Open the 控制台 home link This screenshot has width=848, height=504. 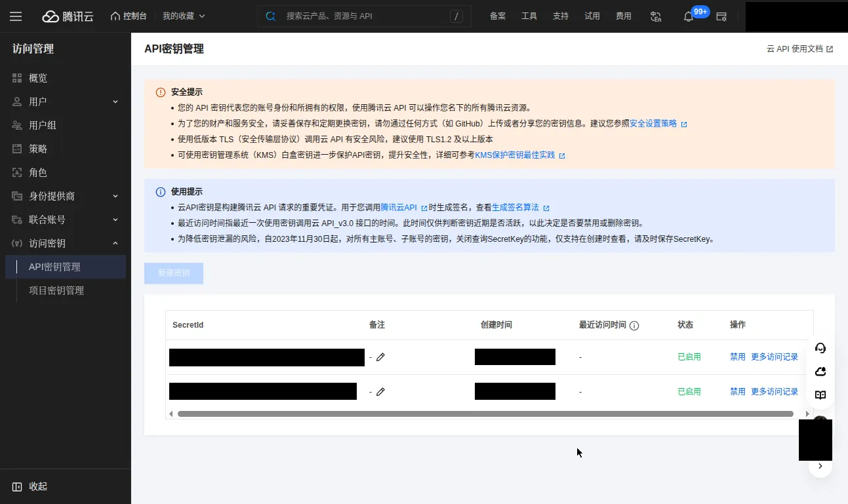point(129,16)
